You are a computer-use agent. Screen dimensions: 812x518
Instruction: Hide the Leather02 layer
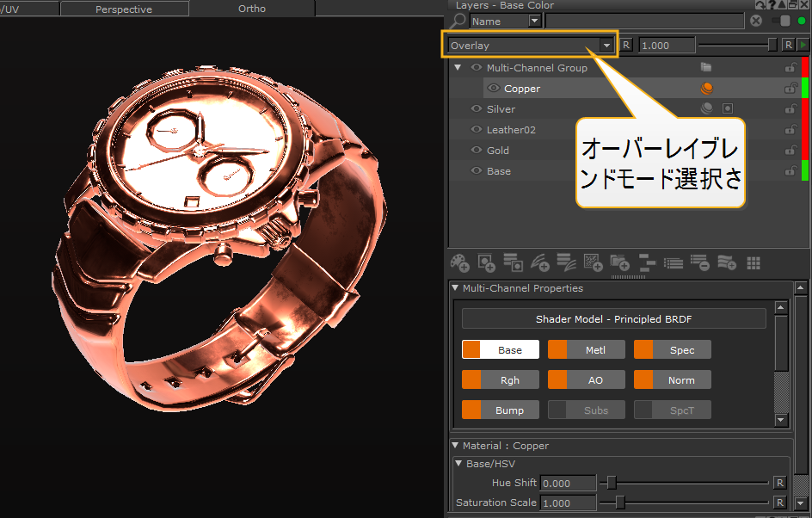477,130
